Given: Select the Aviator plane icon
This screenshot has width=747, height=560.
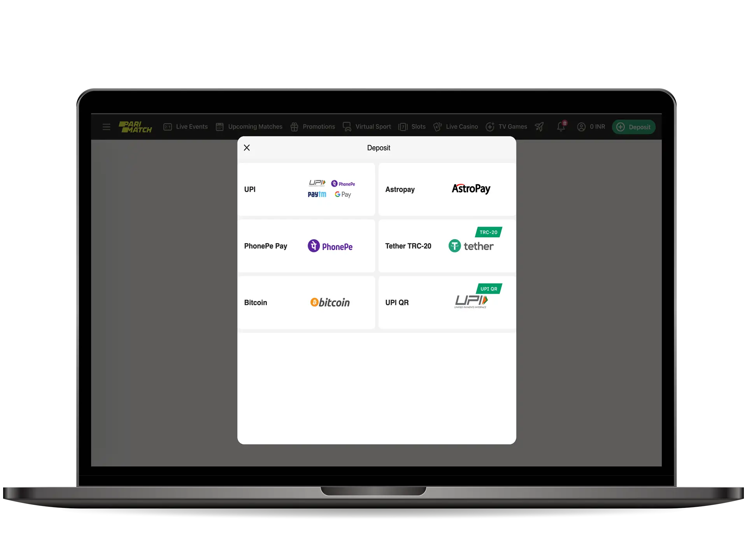Looking at the screenshot, I should [x=539, y=127].
